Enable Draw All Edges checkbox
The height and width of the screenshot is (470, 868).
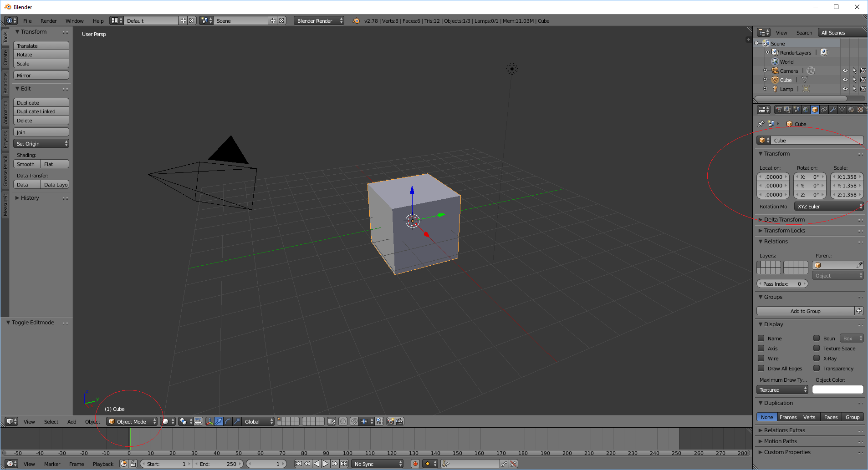tap(761, 368)
